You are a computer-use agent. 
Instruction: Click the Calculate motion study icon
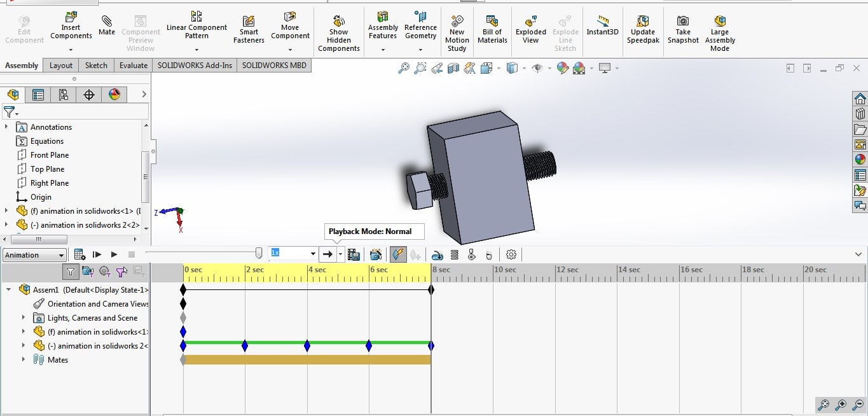click(x=79, y=254)
